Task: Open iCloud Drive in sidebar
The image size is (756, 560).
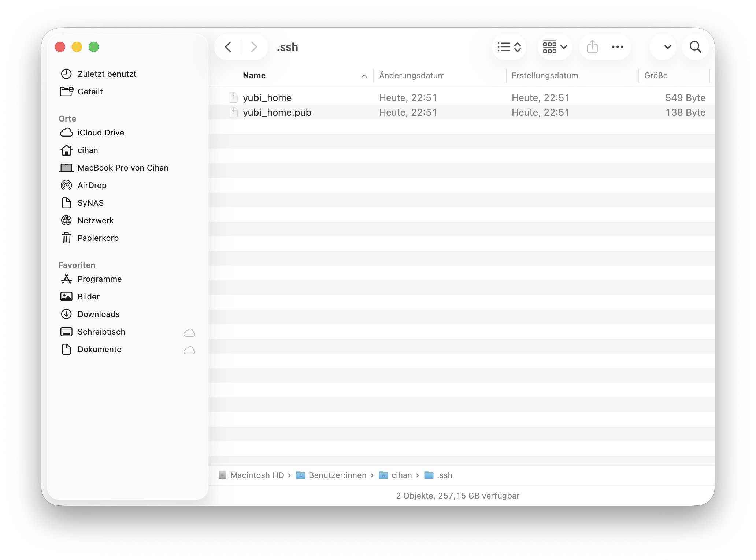Action: click(101, 133)
